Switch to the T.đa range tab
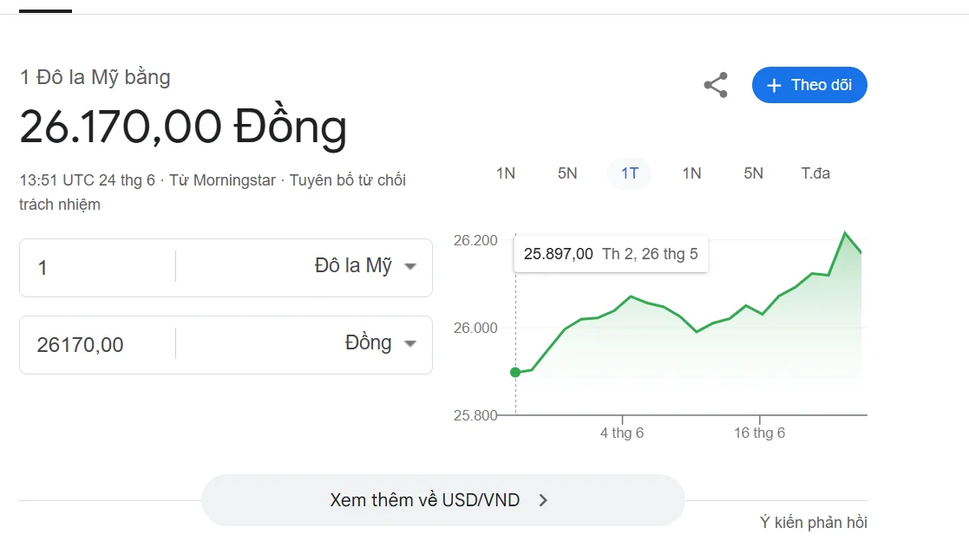The image size is (969, 560). [815, 173]
